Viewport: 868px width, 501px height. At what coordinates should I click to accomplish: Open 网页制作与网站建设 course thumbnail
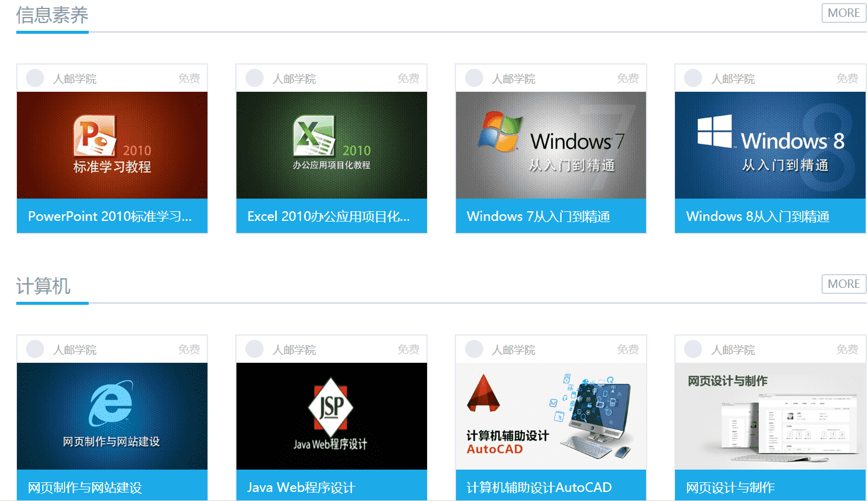point(112,416)
